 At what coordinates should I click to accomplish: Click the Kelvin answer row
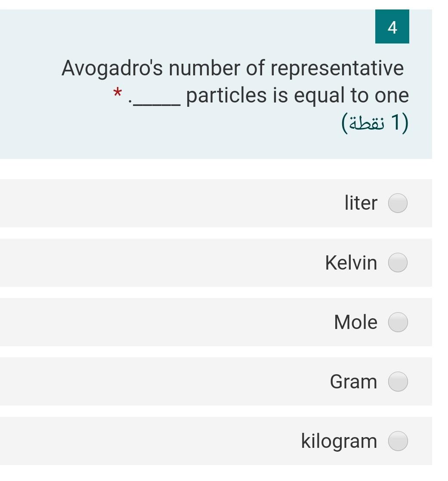click(x=215, y=262)
